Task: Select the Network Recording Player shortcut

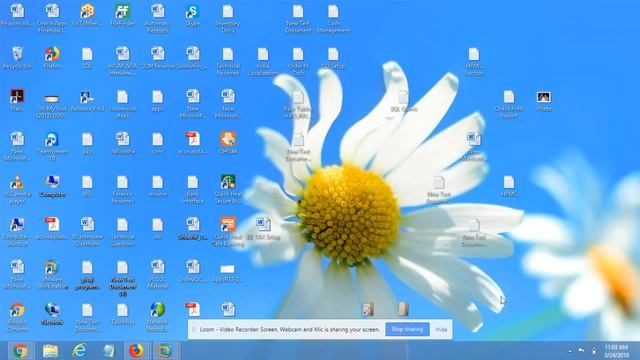Action: pyautogui.click(x=157, y=317)
